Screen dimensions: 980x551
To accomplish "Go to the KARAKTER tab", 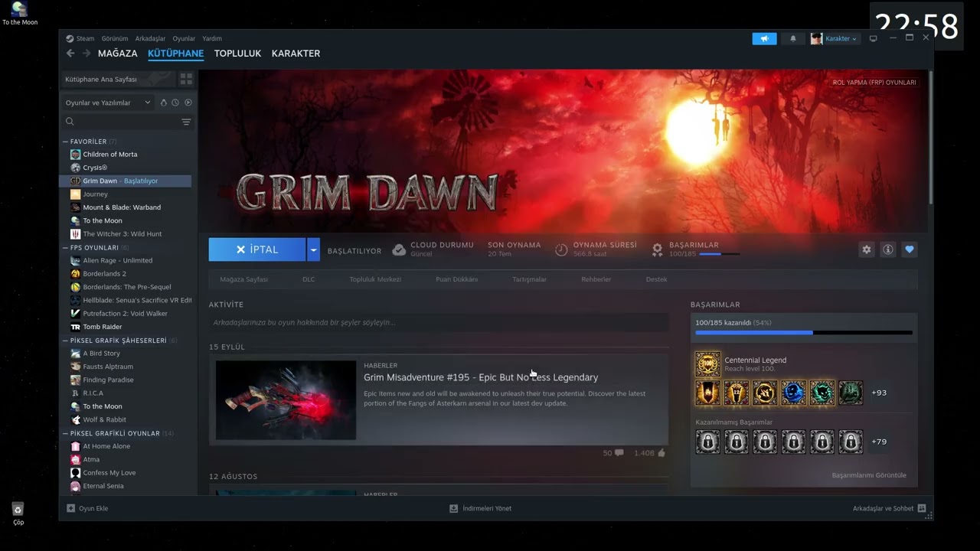I will pyautogui.click(x=296, y=54).
